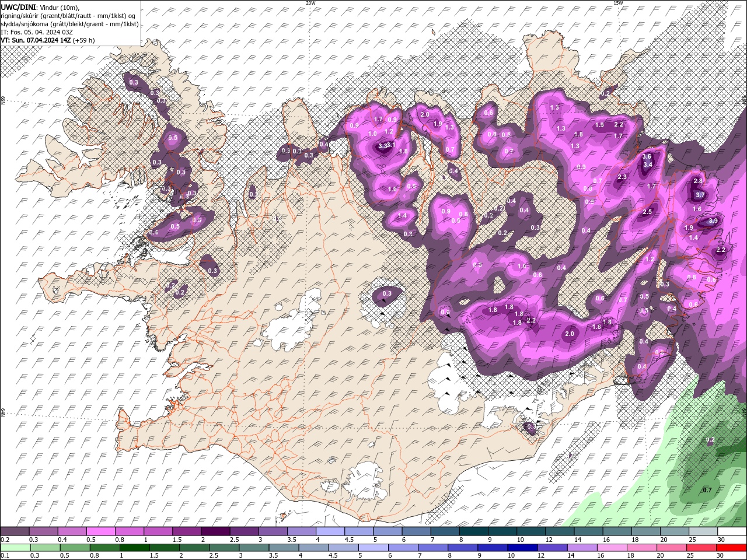Click the 15W longitude label
This screenshot has width=747, height=560.
(x=617, y=3)
